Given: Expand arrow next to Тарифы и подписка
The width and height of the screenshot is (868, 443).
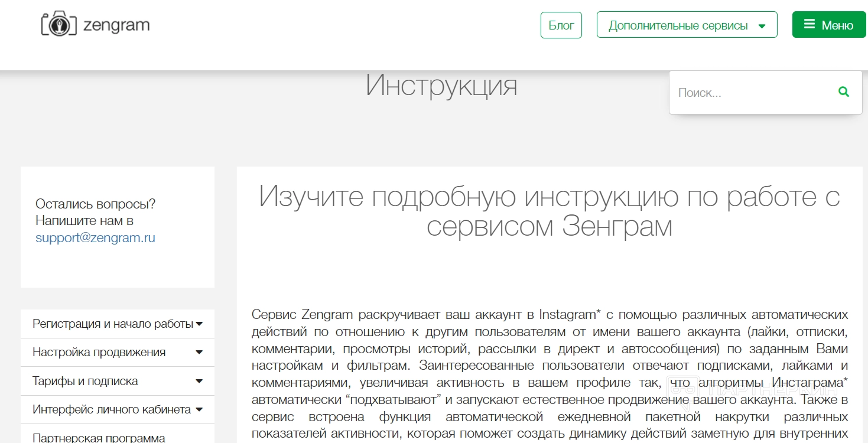Looking at the screenshot, I should [x=199, y=382].
